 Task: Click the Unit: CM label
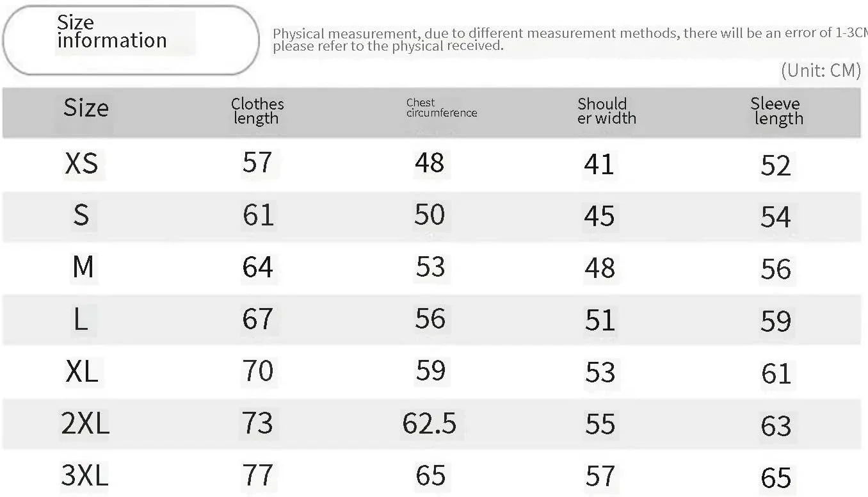tap(820, 70)
